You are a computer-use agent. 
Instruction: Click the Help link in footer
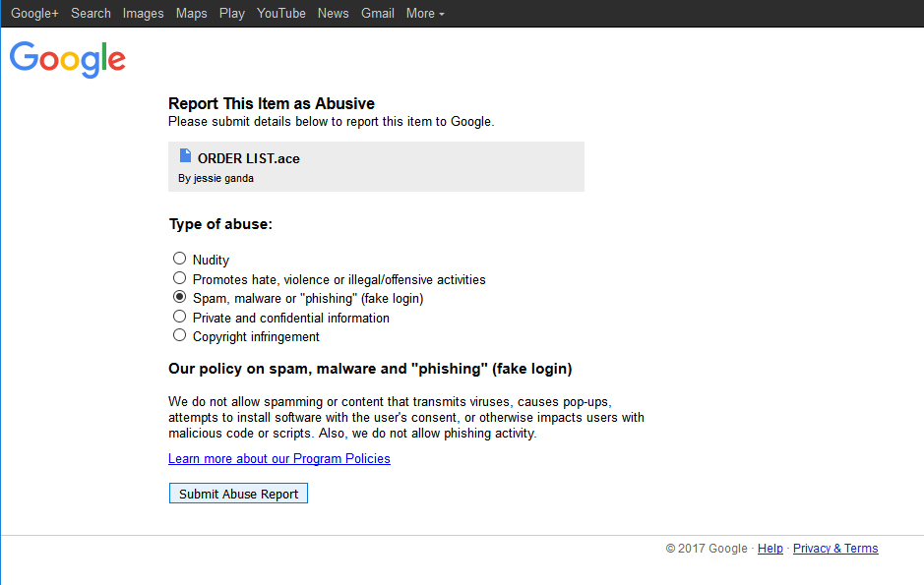coord(770,549)
